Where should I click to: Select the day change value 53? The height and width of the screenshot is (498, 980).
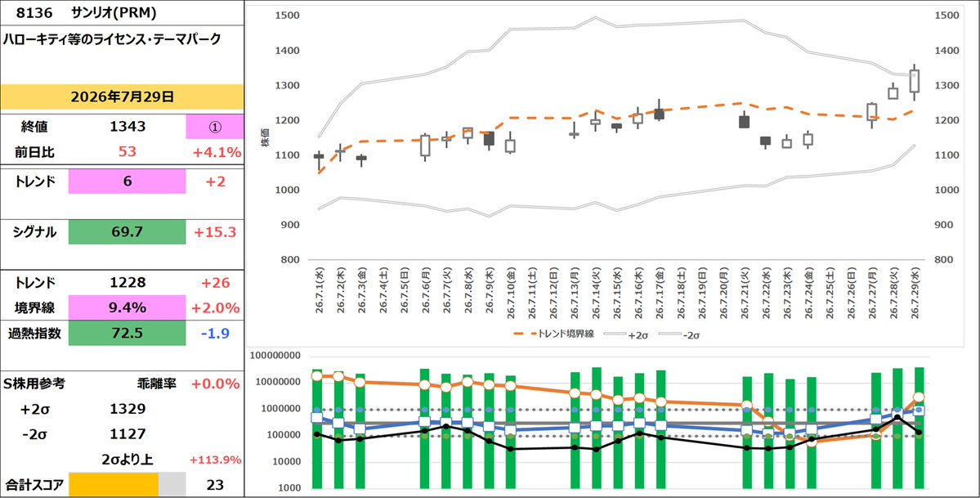click(128, 152)
